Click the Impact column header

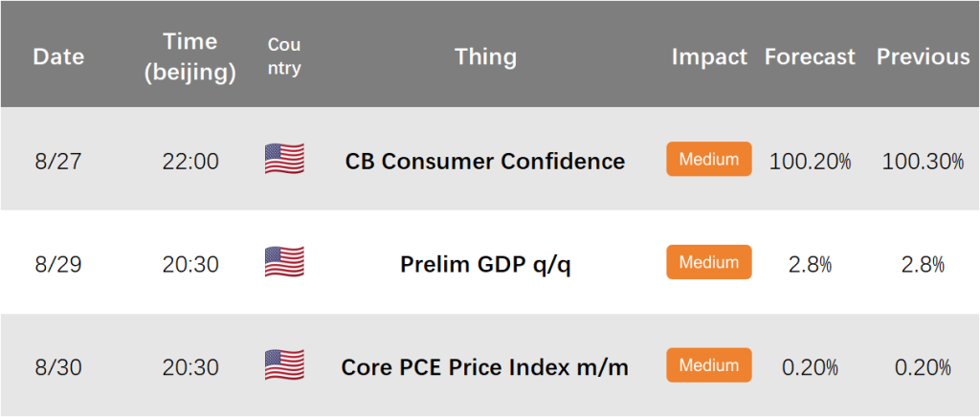(x=709, y=57)
